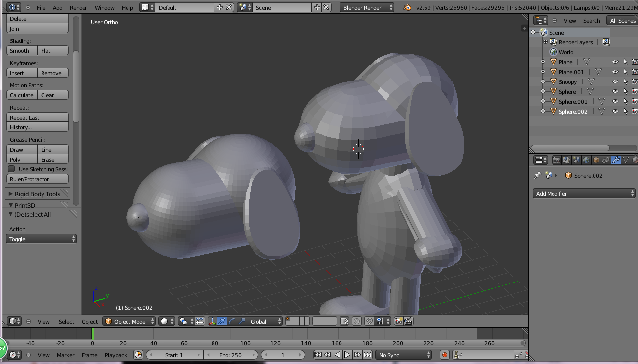
Task: Enable the Use Sketching Sessions checkbox
Action: (12, 169)
